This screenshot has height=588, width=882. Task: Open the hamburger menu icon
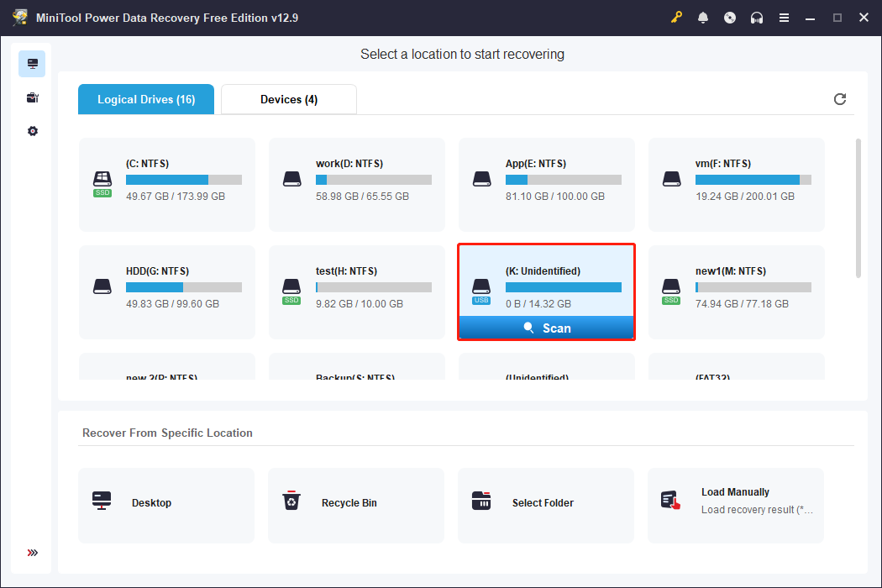pyautogui.click(x=784, y=18)
